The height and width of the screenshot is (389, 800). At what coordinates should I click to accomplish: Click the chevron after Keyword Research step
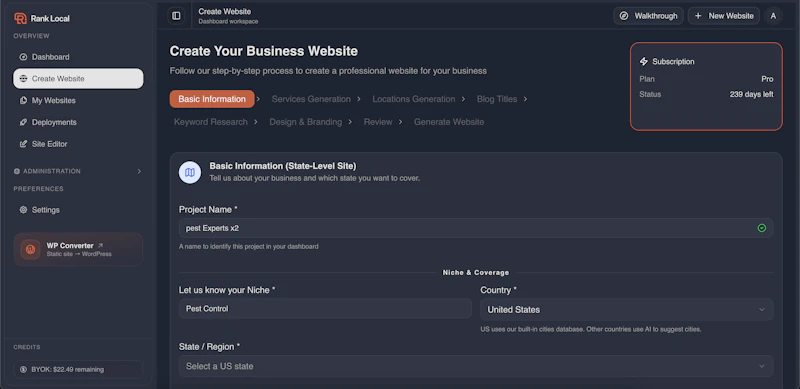pyautogui.click(x=256, y=122)
